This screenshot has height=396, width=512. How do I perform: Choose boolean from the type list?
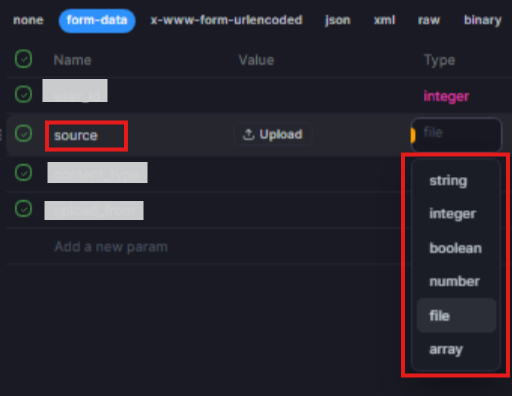coord(456,248)
